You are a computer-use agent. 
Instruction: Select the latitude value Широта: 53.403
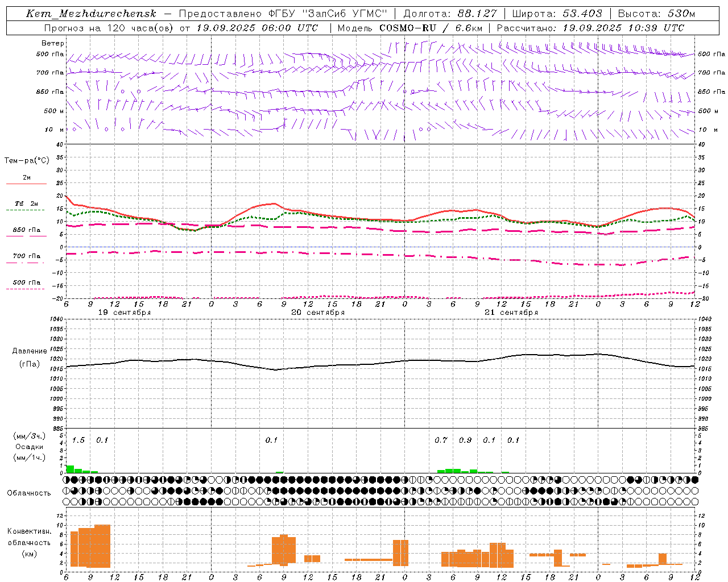[557, 14]
